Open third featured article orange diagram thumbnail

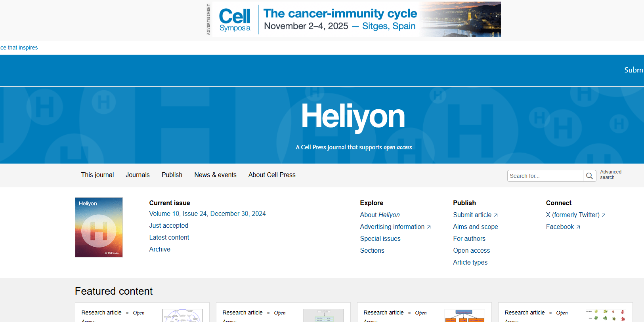465,316
